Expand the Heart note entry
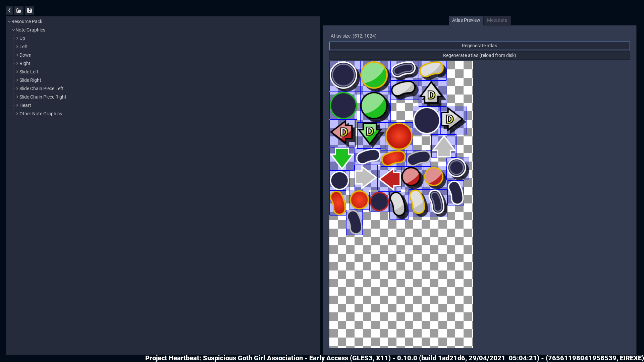 [17, 105]
